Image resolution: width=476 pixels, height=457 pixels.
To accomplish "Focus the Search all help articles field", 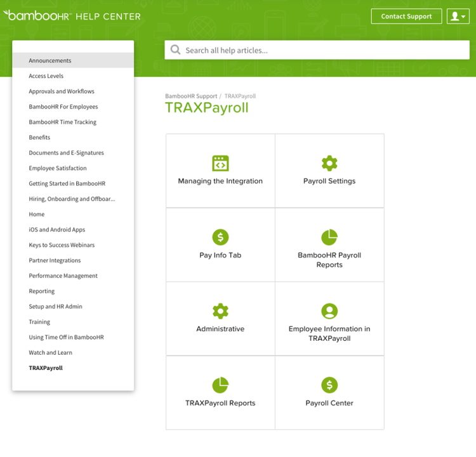I will click(x=317, y=50).
